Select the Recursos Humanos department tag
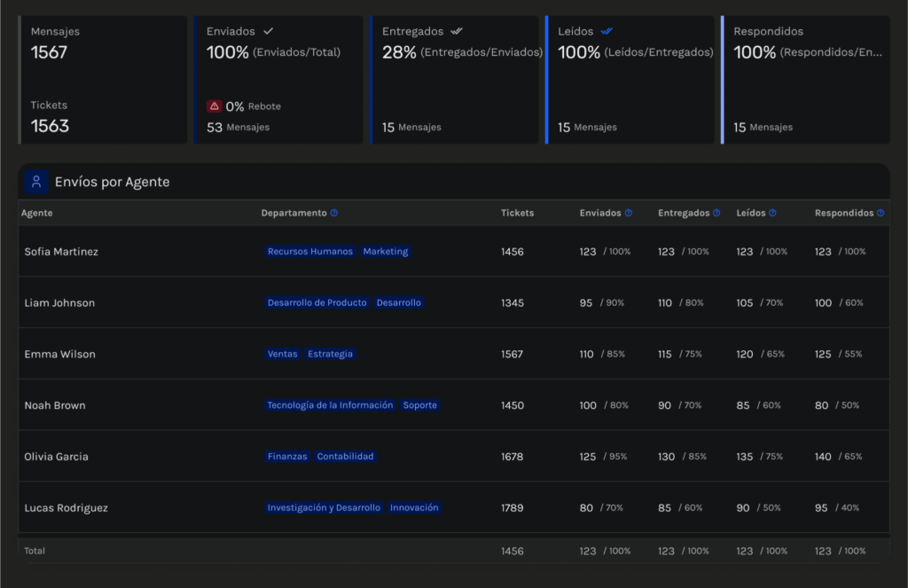 [309, 252]
